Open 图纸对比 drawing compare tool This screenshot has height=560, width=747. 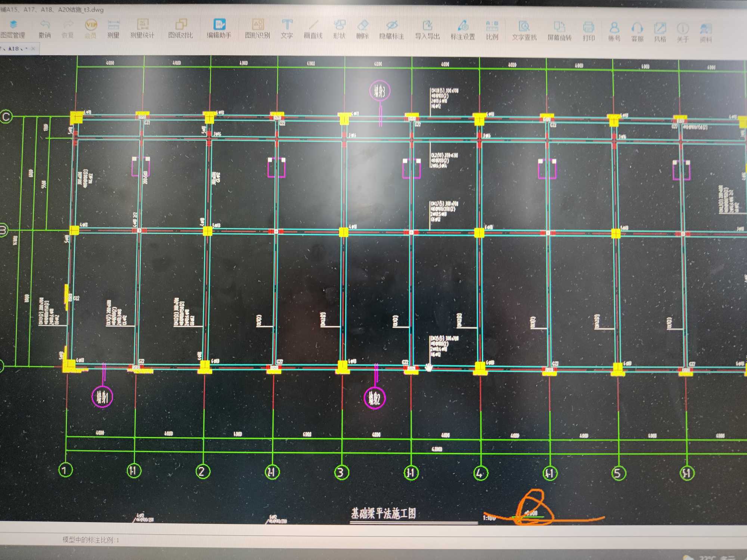[x=181, y=29]
